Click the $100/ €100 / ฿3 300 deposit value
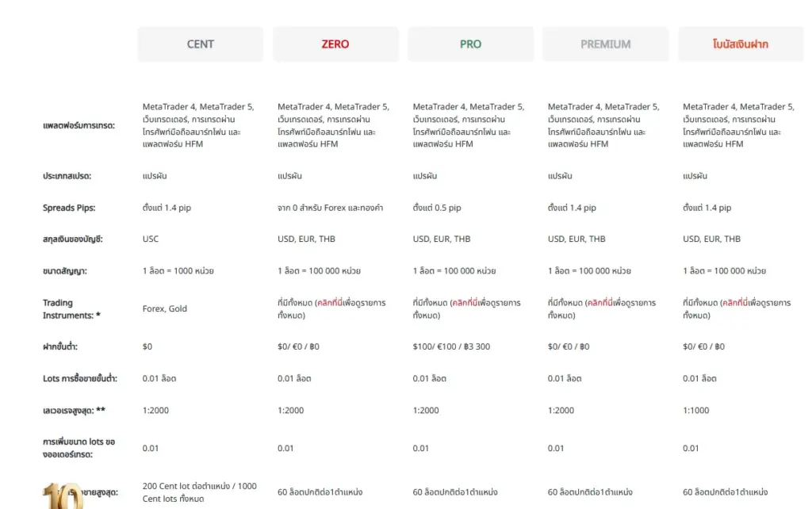Image resolution: width=812 pixels, height=509 pixels. click(x=451, y=346)
